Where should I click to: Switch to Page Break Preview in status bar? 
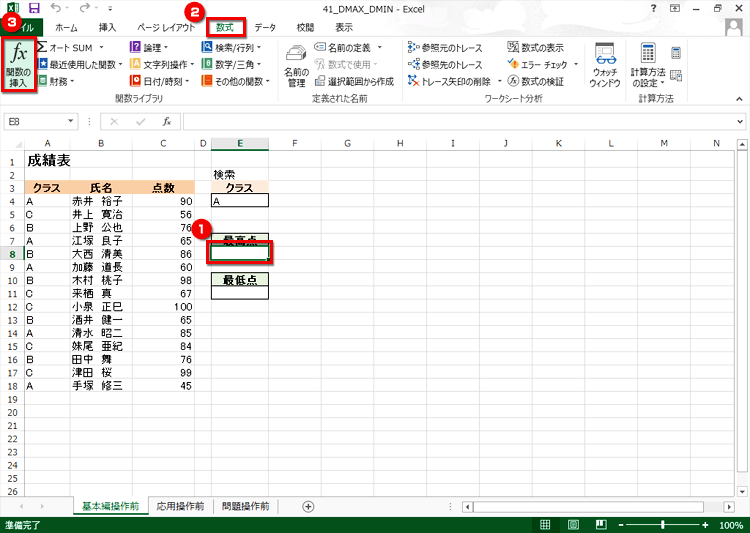click(601, 524)
